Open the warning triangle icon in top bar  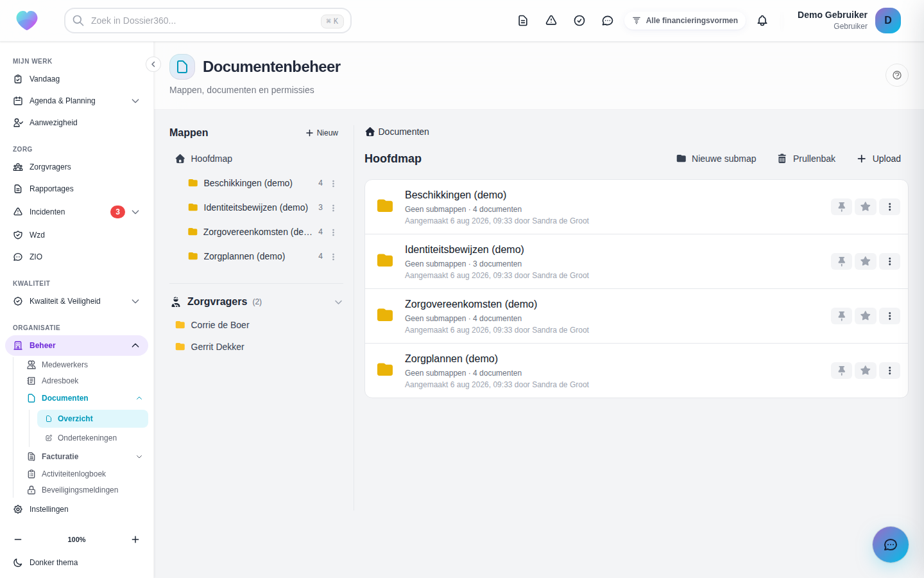(x=551, y=21)
